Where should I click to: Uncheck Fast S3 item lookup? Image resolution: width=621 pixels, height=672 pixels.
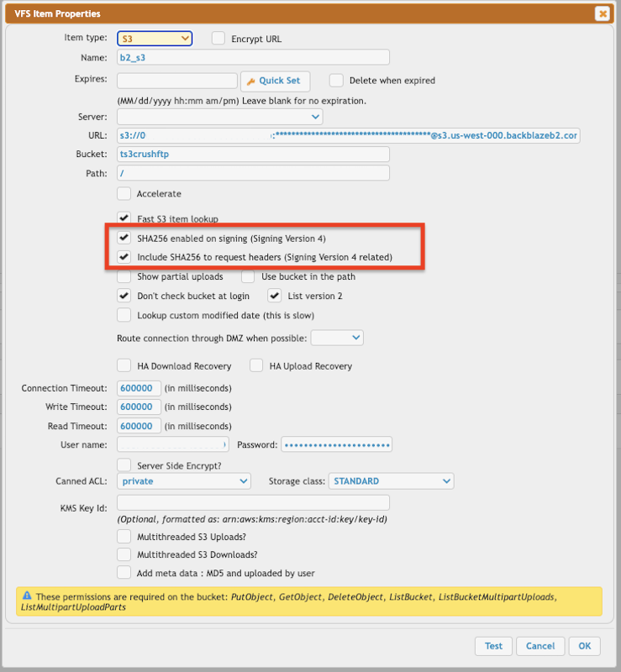coord(124,218)
